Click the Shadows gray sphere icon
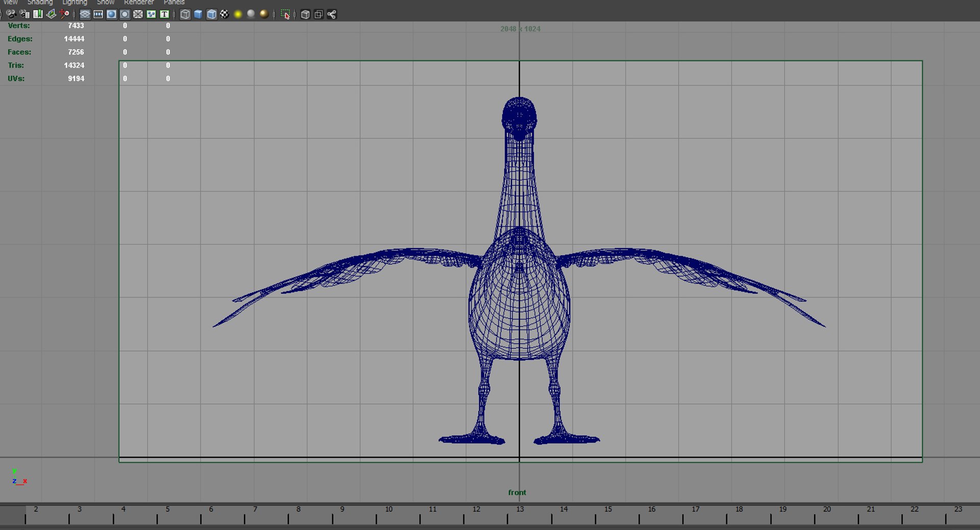Screen dimensions: 980x530 251,14
